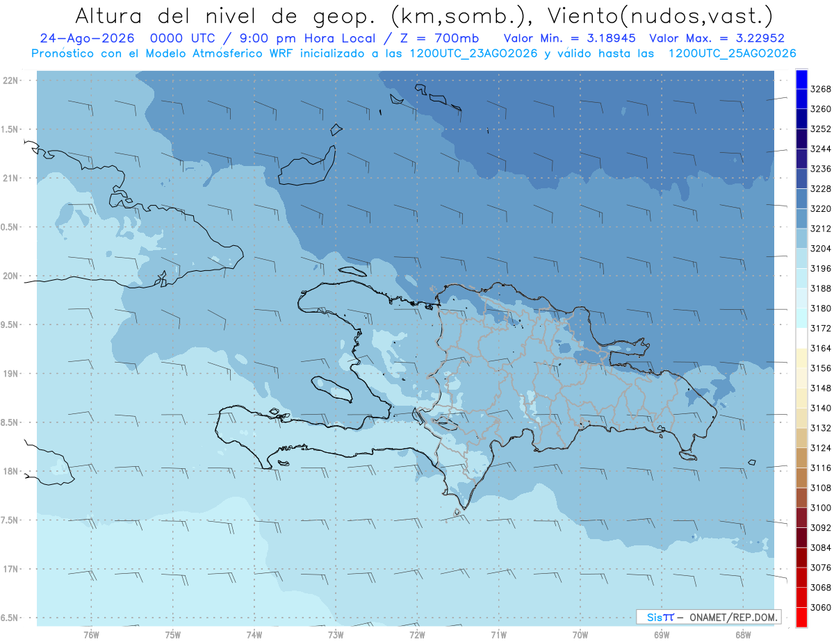Click the legend value "3132"
The width and height of the screenshot is (834, 644).
click(x=821, y=428)
